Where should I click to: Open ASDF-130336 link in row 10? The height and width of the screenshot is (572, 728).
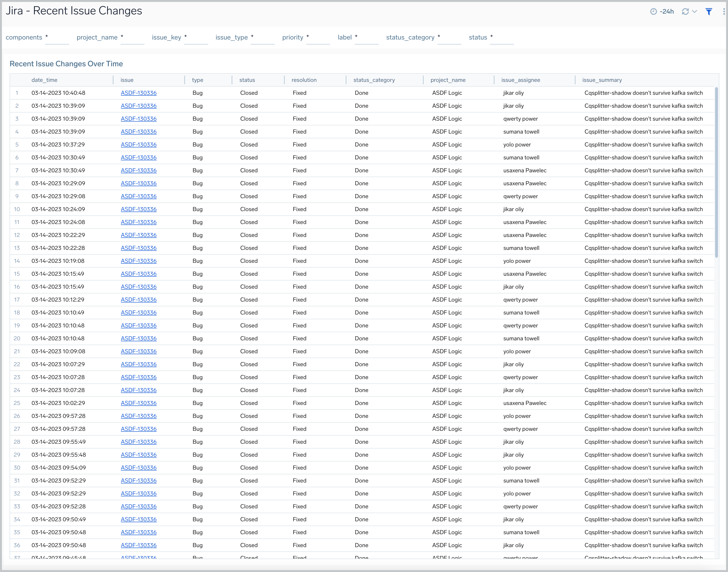pos(138,209)
